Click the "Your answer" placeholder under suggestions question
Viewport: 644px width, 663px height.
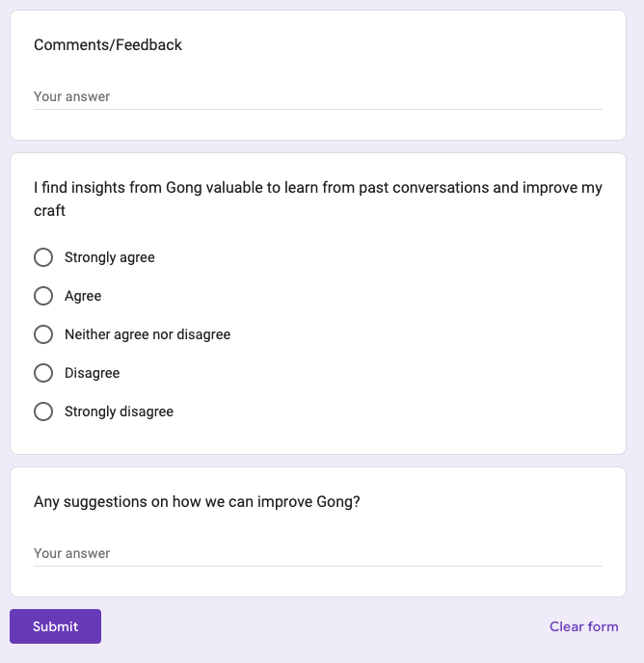72,553
